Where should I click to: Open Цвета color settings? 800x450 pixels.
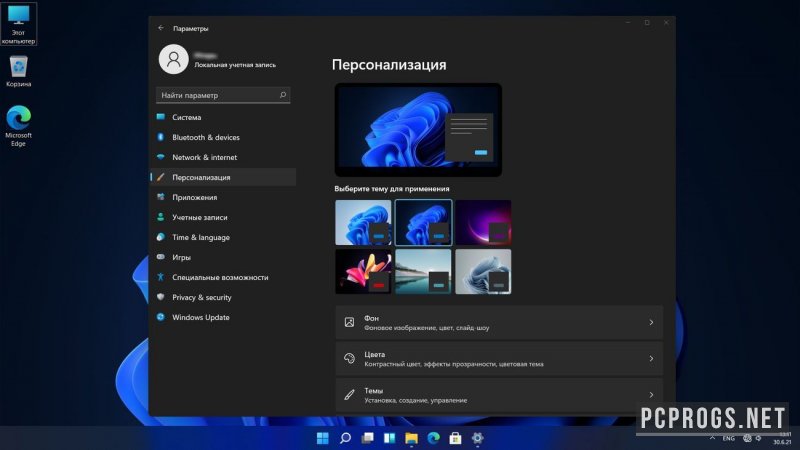(499, 359)
